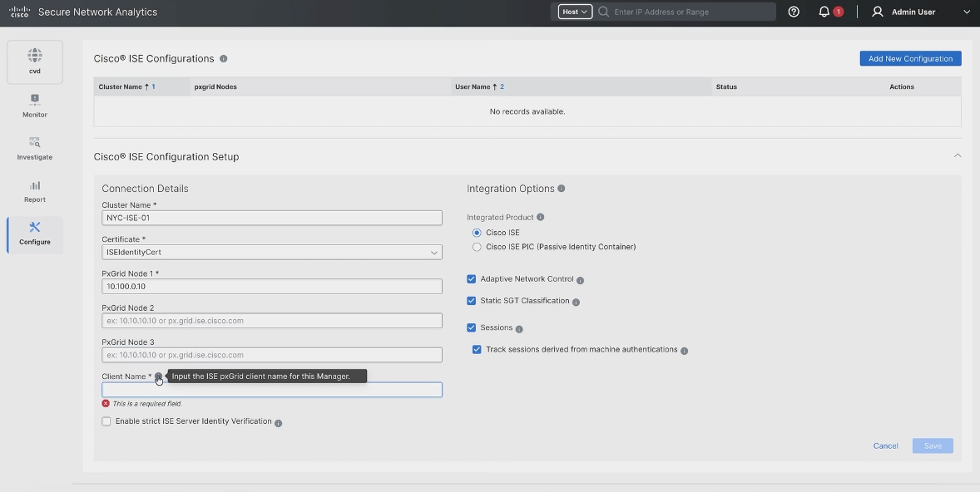Click the info icon beside Static SGT Classification

click(x=577, y=303)
